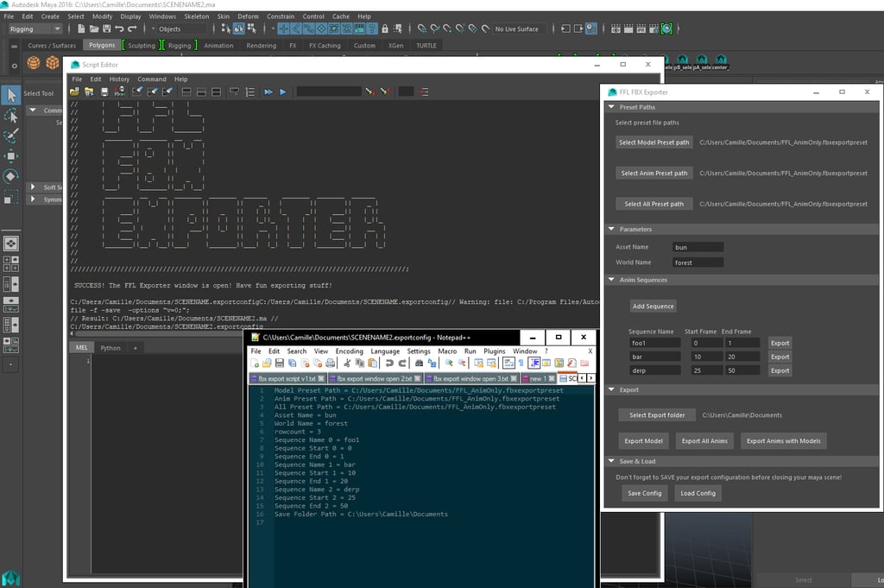The image size is (884, 588).
Task: Click the Save Config button
Action: 644,494
